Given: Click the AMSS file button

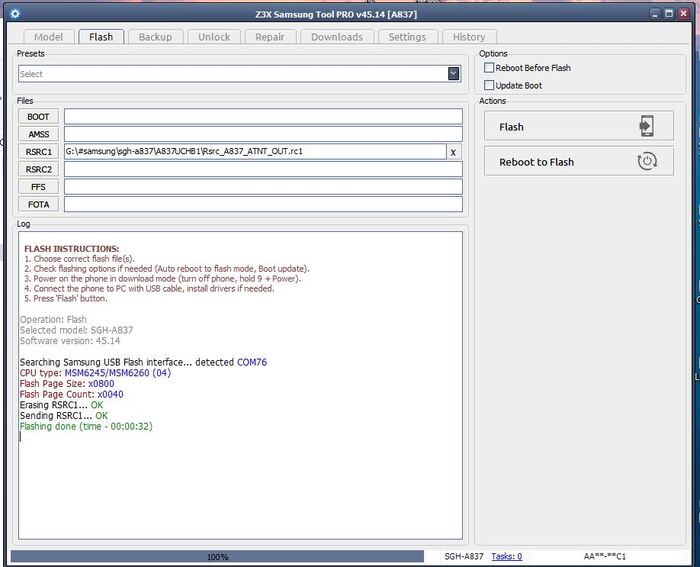Looking at the screenshot, I should point(38,134).
